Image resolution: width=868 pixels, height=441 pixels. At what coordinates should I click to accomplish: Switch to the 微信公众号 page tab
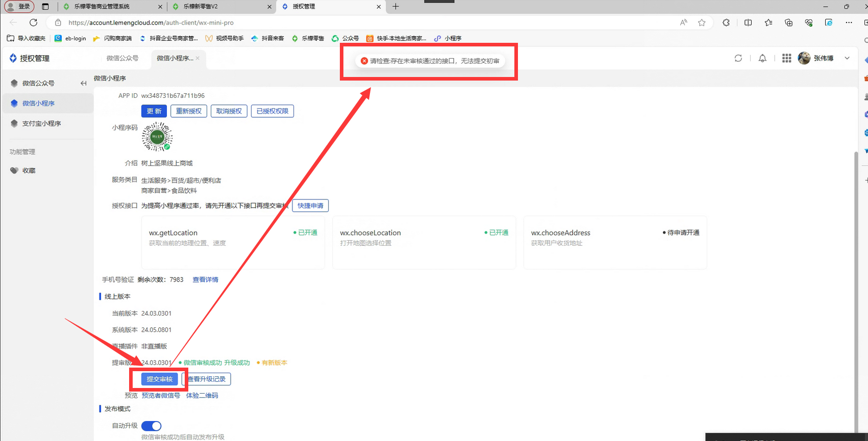pyautogui.click(x=122, y=58)
